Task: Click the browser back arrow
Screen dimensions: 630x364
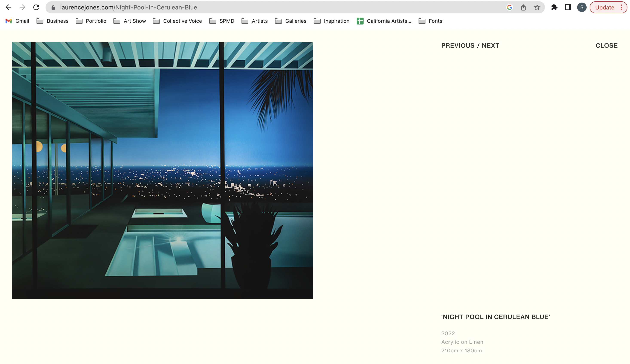Action: tap(9, 7)
